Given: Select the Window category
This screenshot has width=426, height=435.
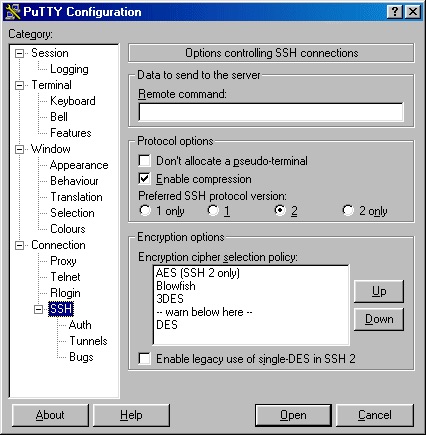Looking at the screenshot, I should coord(51,149).
